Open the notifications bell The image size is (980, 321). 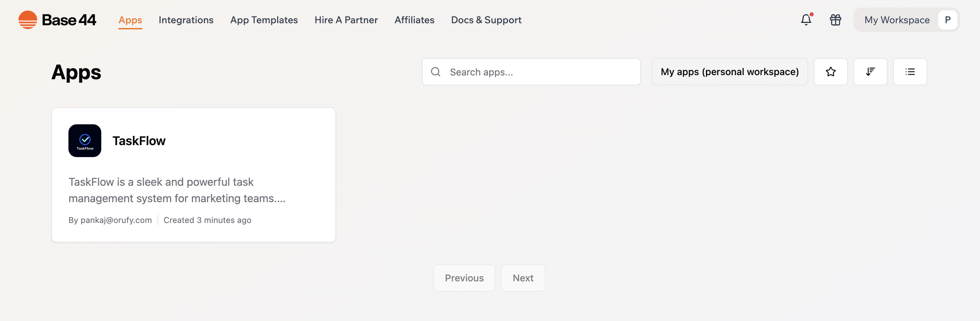tap(806, 20)
